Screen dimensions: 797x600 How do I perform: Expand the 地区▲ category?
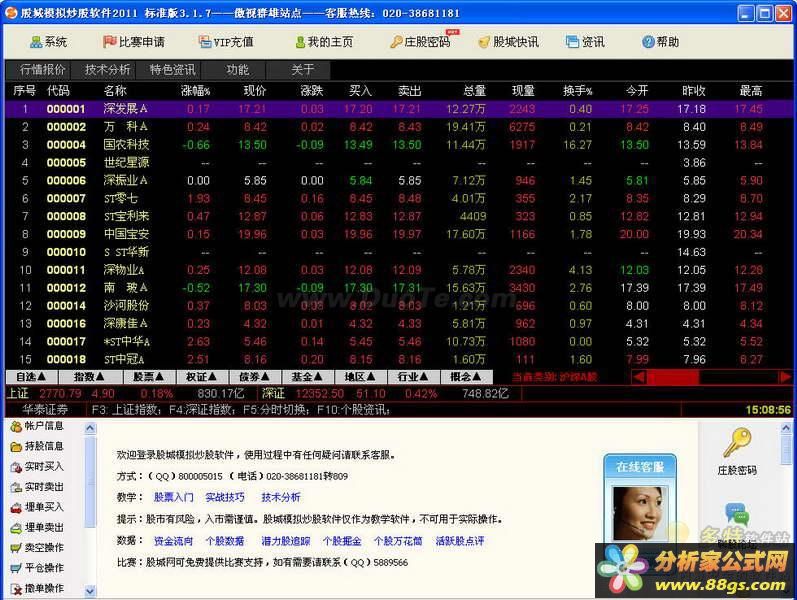click(360, 377)
